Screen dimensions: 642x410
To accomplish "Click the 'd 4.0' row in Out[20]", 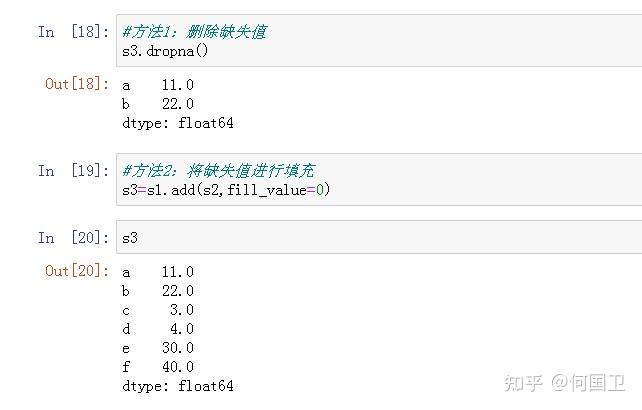I will coord(157,329).
